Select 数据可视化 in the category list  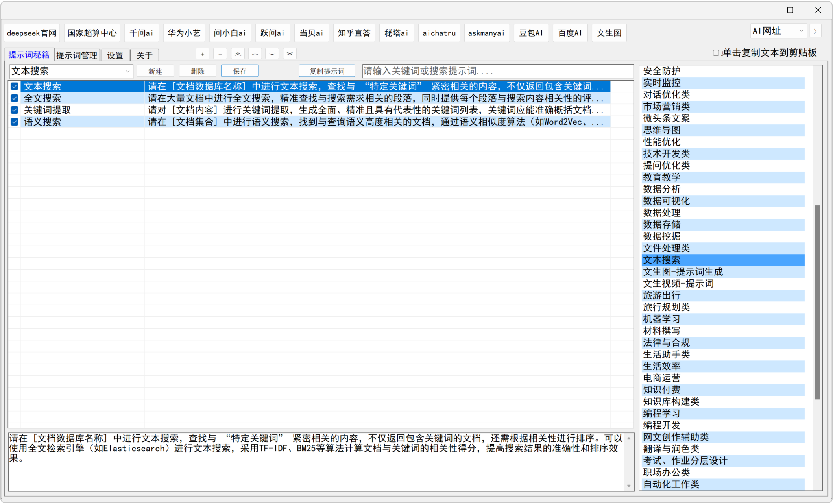click(723, 201)
